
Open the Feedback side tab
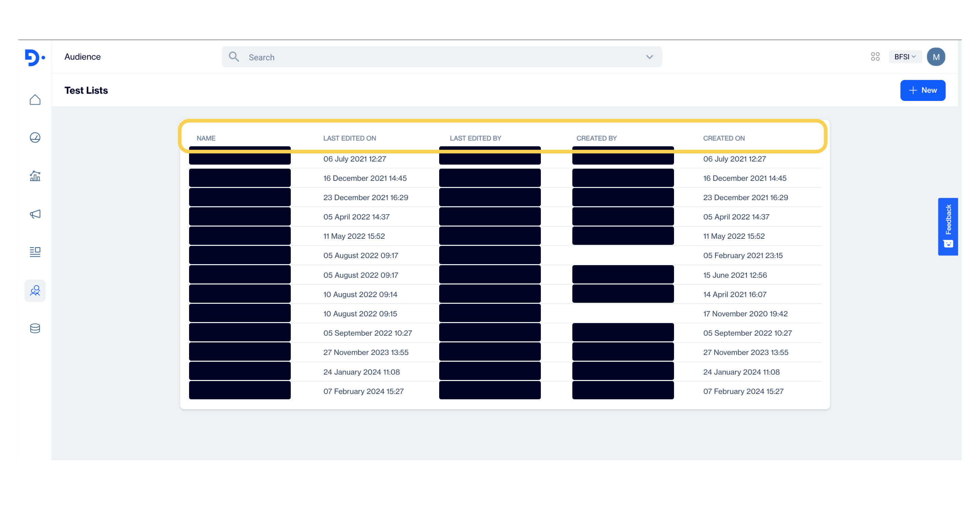coord(948,227)
